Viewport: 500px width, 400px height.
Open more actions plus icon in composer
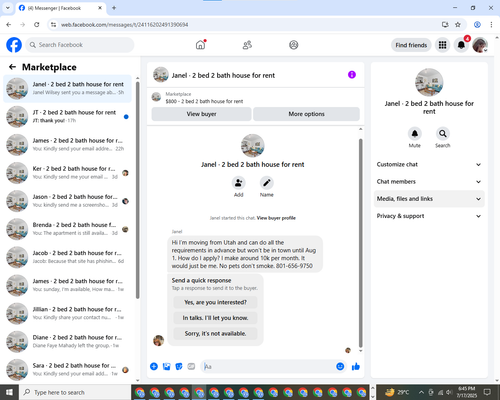coord(154,367)
